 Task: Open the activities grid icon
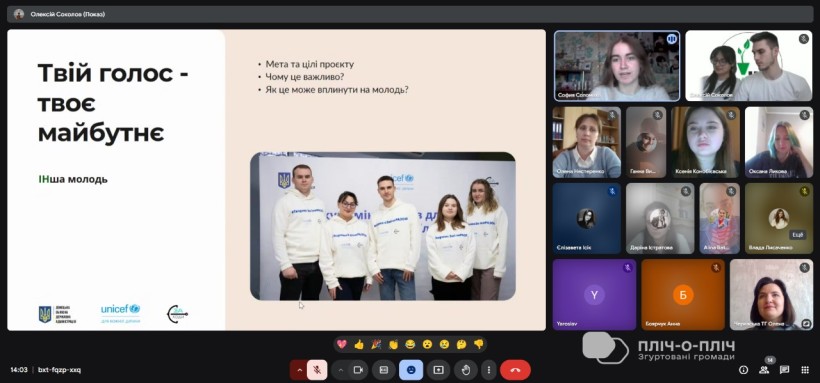coord(805,370)
